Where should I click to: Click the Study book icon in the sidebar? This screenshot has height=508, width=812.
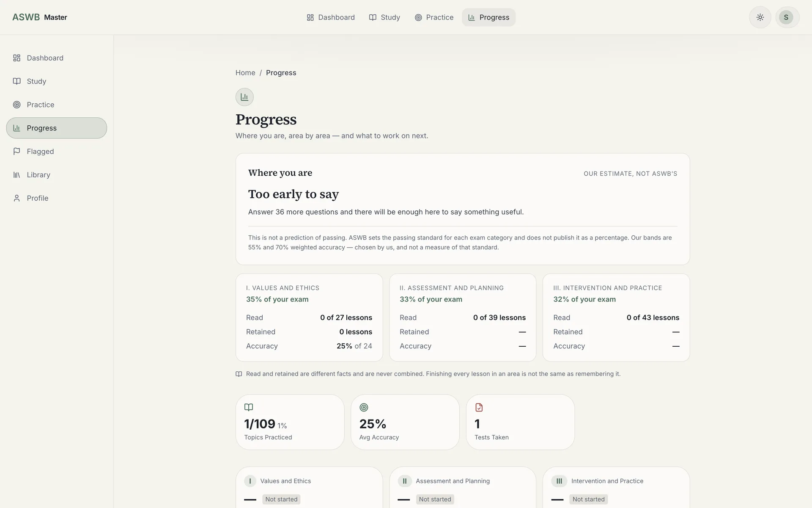coord(17,81)
